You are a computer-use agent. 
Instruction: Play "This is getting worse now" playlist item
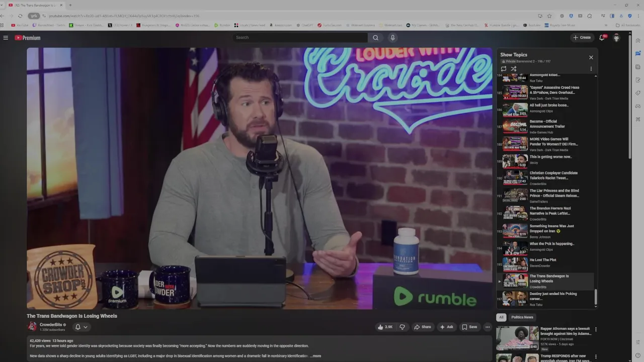click(546, 160)
